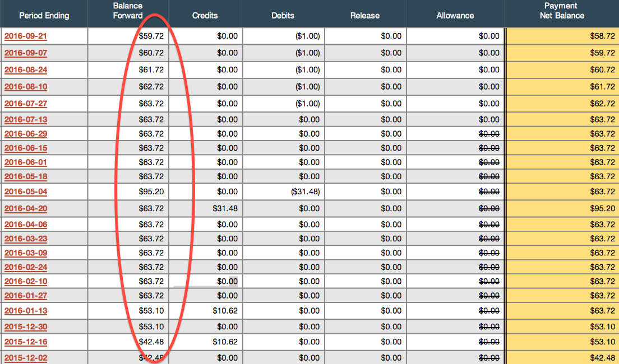Select the $95.20 balance forward for 2016-05-04
The width and height of the screenshot is (619, 364).
(x=151, y=192)
